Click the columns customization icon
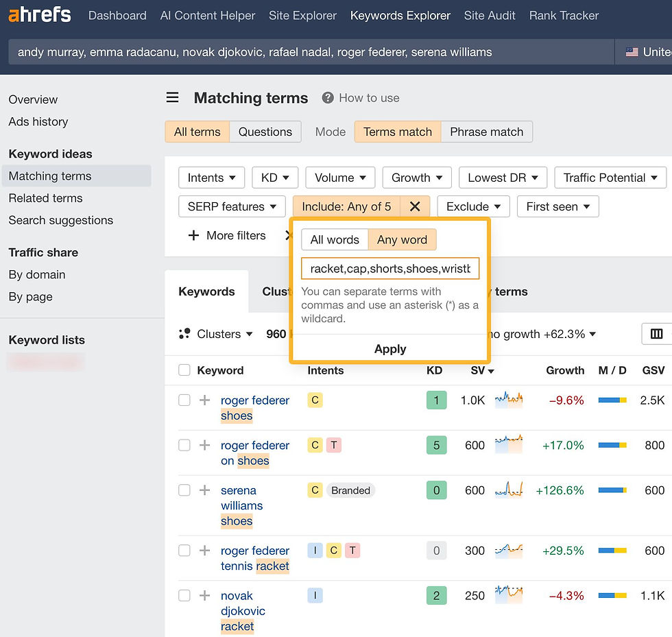Image resolution: width=672 pixels, height=637 pixels. tap(656, 334)
